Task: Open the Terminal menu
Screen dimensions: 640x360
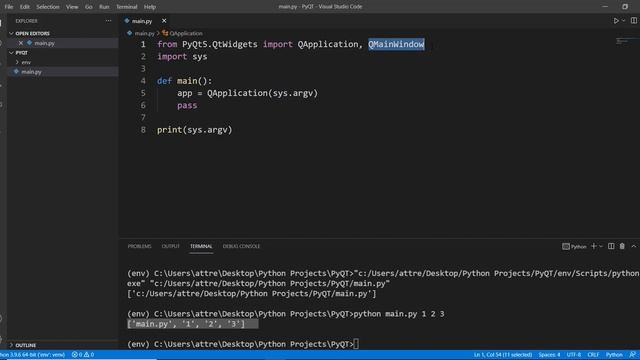Action: tap(127, 7)
